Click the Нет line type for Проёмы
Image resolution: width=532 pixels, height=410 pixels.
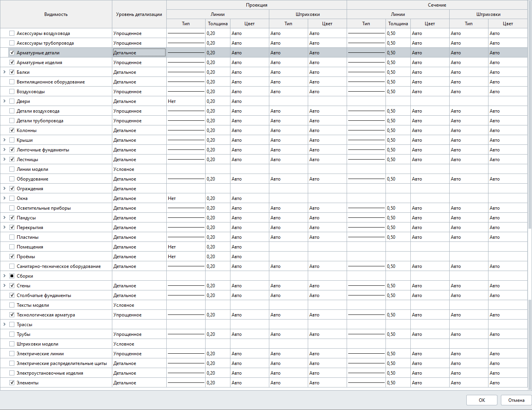point(186,257)
